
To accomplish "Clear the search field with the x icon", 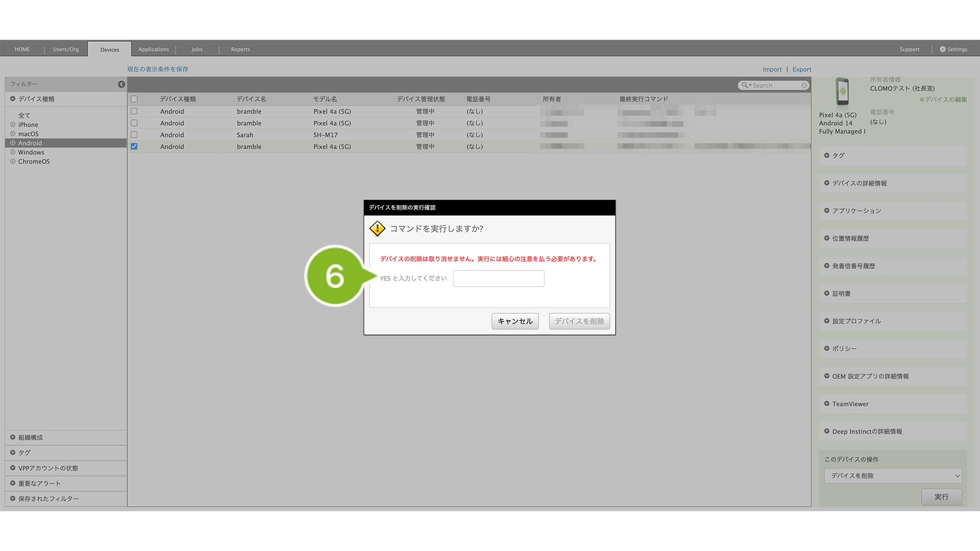I will (x=804, y=85).
